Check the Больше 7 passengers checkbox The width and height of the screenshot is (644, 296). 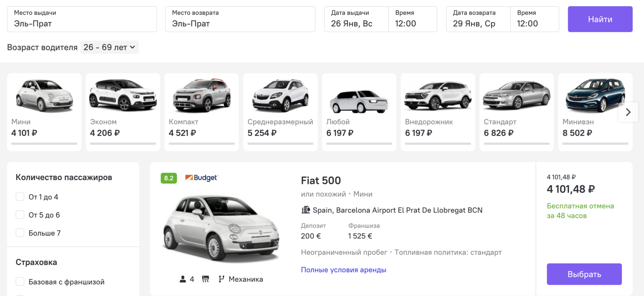(20, 233)
